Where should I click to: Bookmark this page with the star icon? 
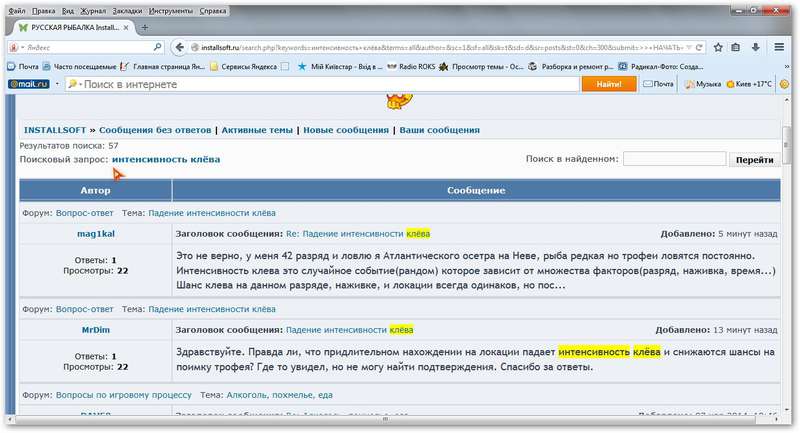[x=718, y=47]
